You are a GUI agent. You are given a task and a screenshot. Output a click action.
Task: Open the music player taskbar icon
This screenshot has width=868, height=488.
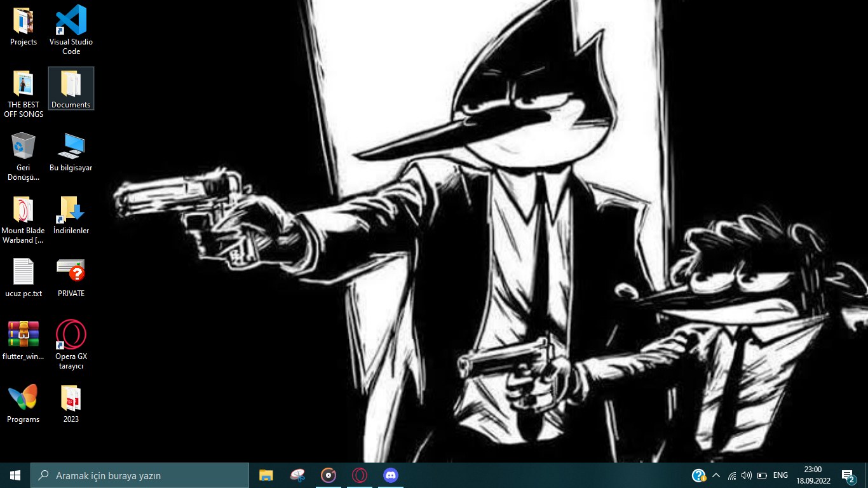pos(329,475)
